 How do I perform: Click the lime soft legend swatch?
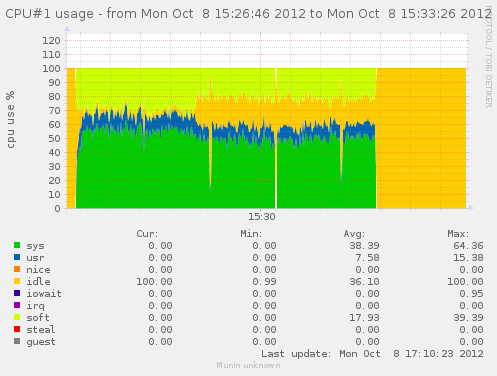click(x=17, y=317)
